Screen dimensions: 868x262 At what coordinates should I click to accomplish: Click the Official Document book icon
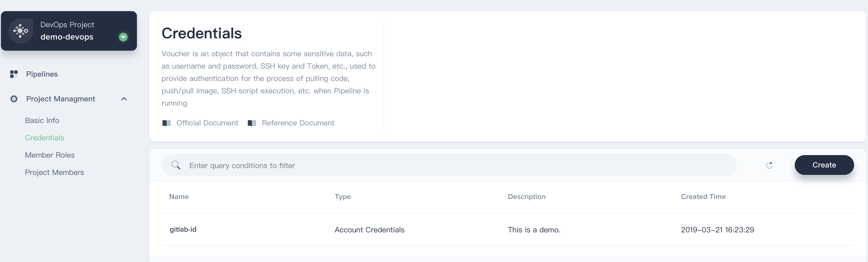(x=166, y=123)
